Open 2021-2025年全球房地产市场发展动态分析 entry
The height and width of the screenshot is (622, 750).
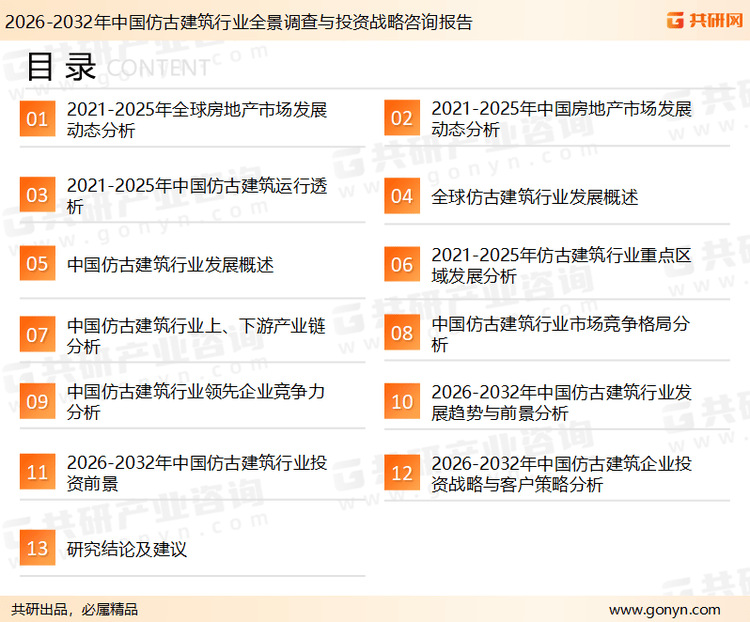click(x=196, y=119)
